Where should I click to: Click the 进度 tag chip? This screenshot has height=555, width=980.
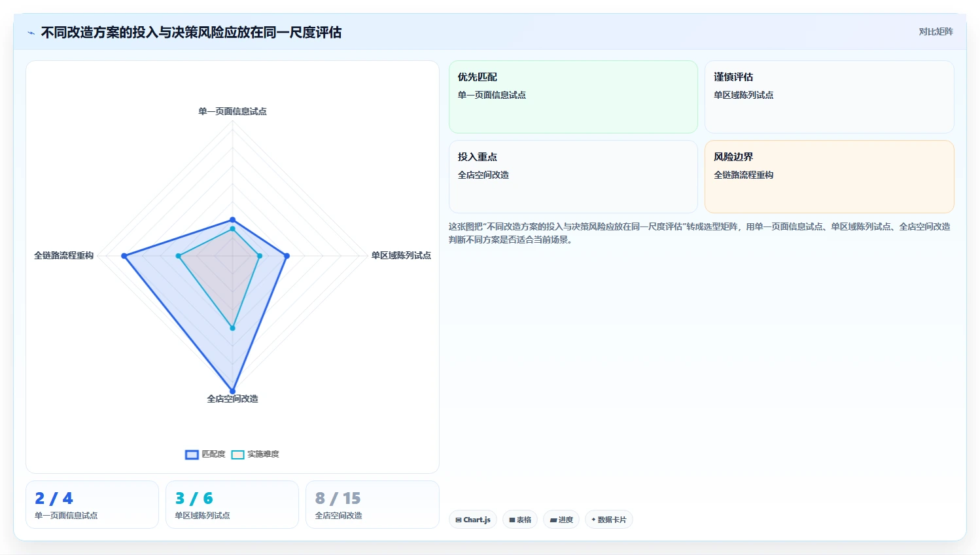coord(561,520)
